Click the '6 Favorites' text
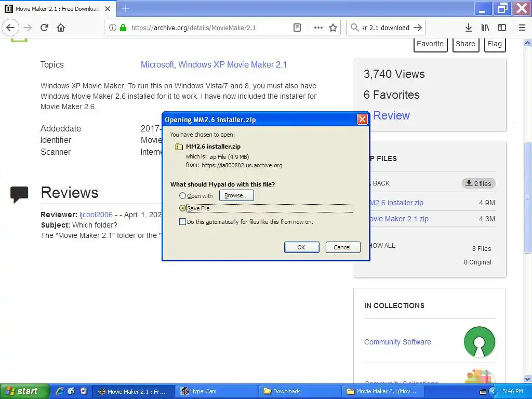532x399 pixels. [392, 95]
